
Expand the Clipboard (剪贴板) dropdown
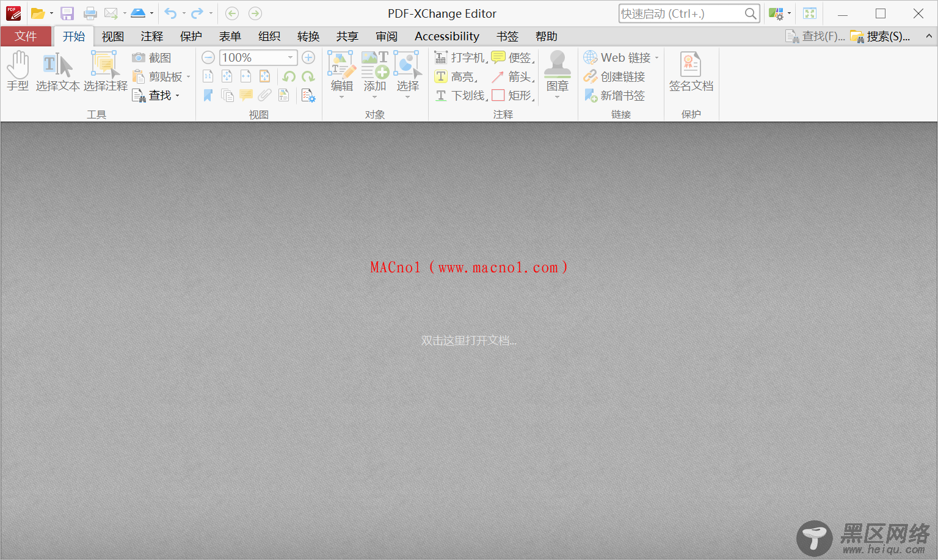pos(189,77)
